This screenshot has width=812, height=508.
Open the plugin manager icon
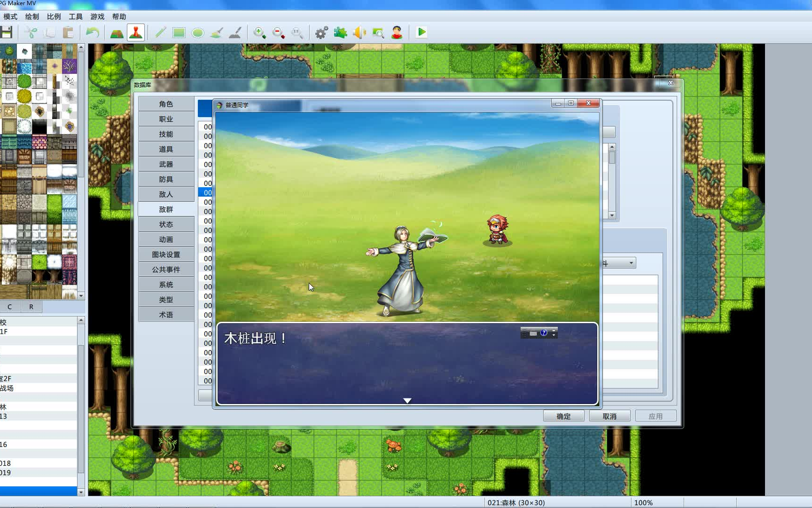(x=340, y=32)
